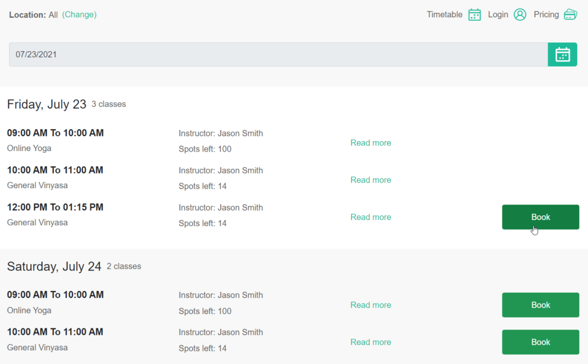This screenshot has height=364, width=588.
Task: Select the Saturday, July 24 heading
Action: (x=53, y=266)
